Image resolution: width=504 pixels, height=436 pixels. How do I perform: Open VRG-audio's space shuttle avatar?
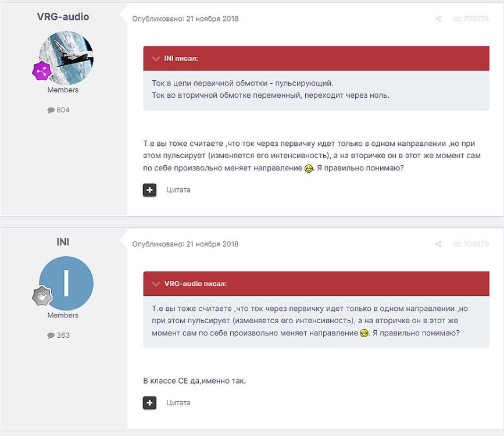66,58
